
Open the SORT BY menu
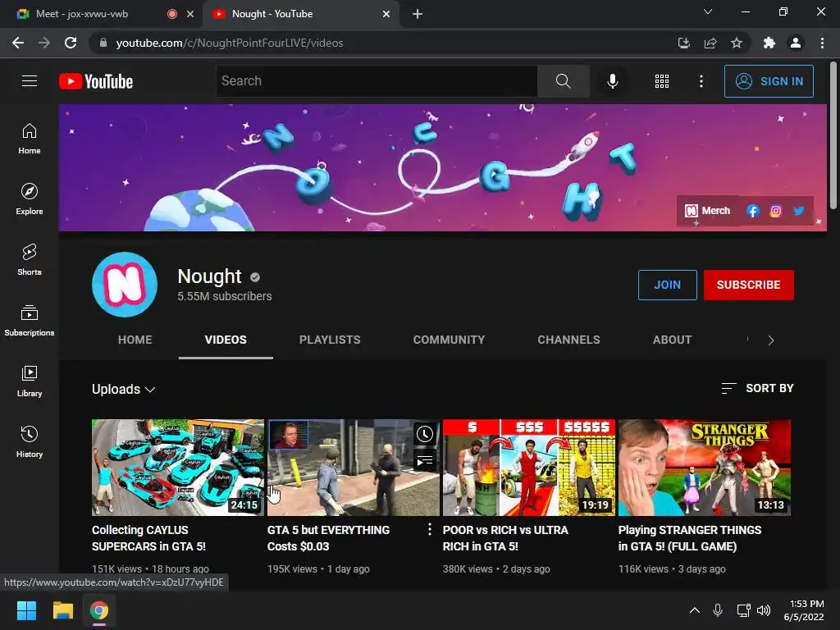(x=757, y=388)
